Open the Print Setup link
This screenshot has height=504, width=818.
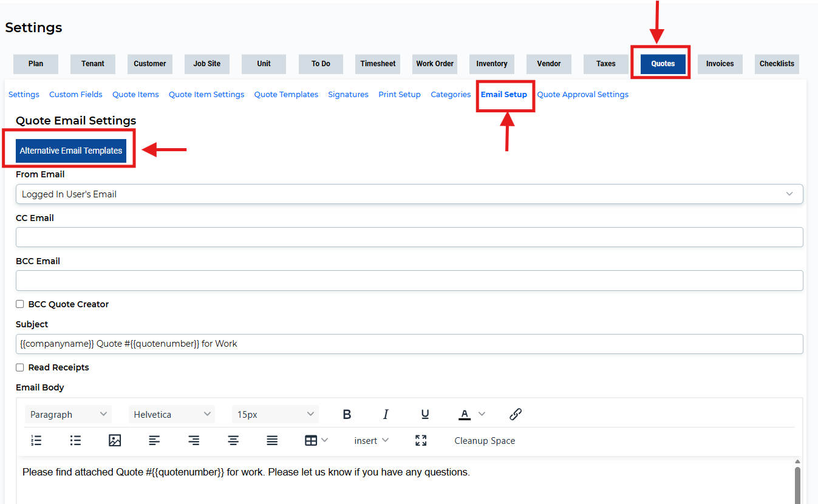tap(400, 95)
